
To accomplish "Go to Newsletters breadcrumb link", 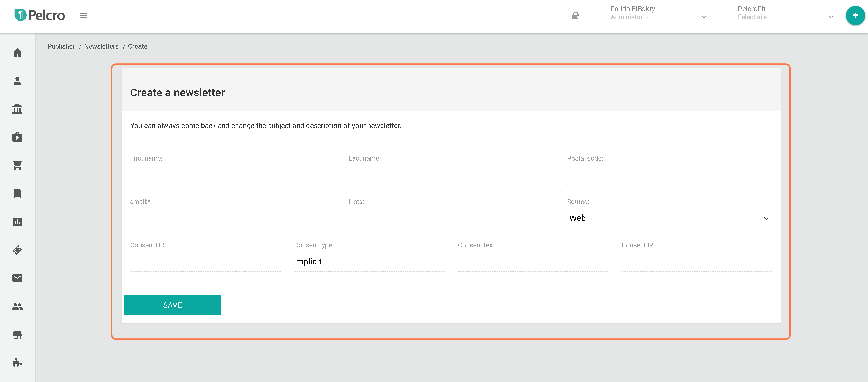I will tap(101, 47).
